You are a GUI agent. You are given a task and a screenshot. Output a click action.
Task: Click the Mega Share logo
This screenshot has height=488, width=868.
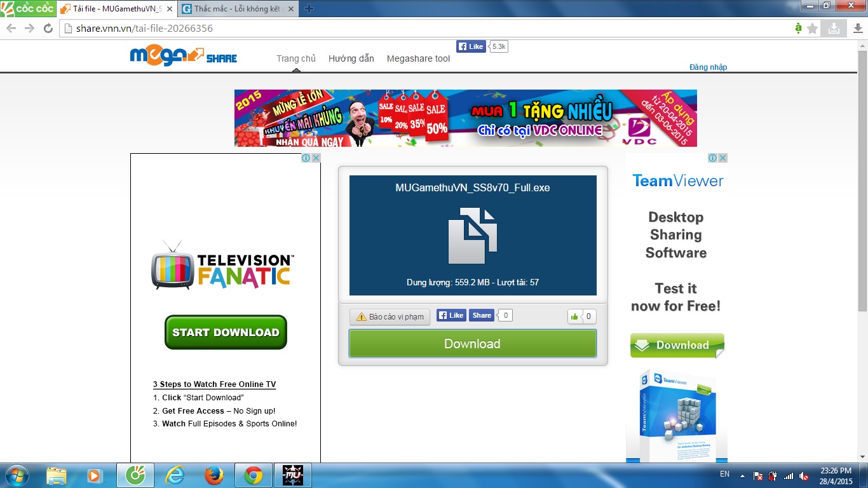pyautogui.click(x=183, y=56)
